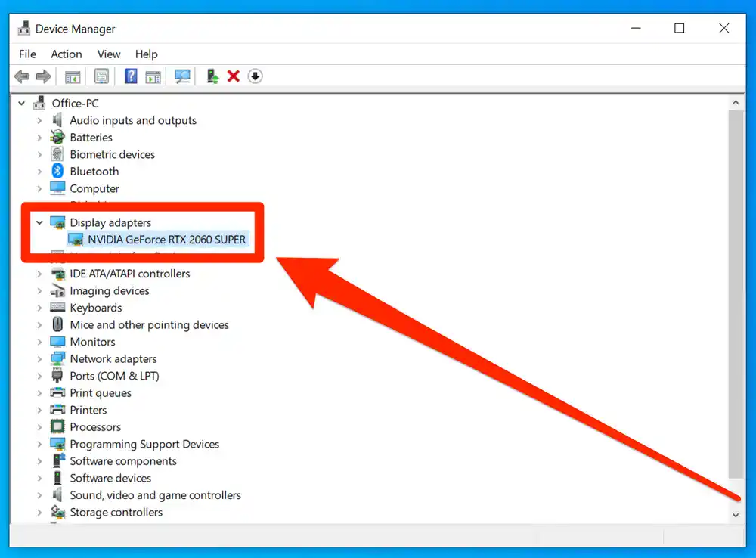Select the Software devices label
This screenshot has width=756, height=558.
pyautogui.click(x=110, y=478)
